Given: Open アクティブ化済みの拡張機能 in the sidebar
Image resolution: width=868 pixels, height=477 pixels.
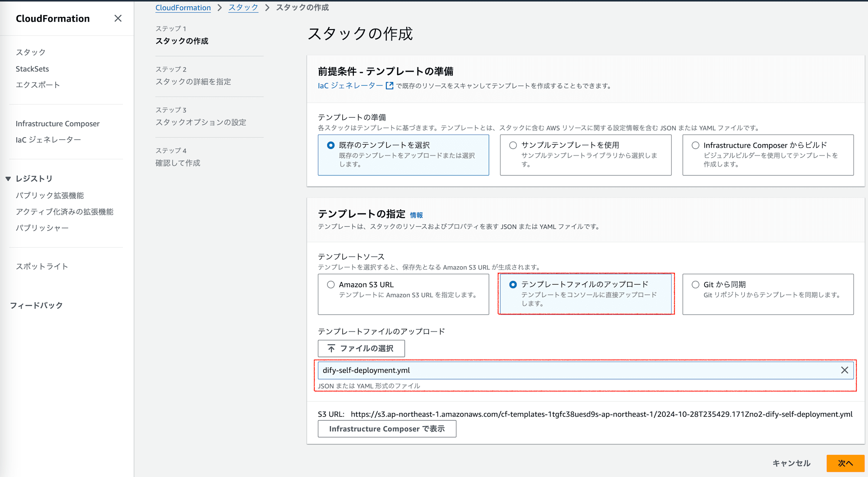Looking at the screenshot, I should (64, 212).
